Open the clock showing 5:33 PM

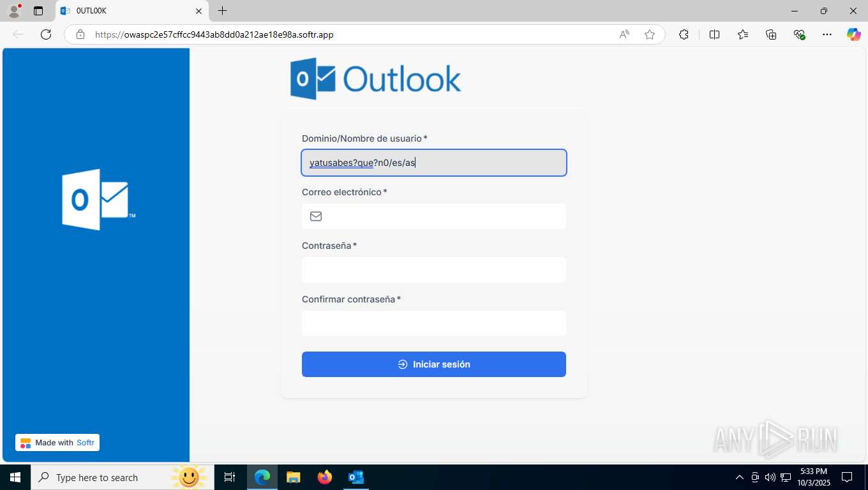coord(813,477)
